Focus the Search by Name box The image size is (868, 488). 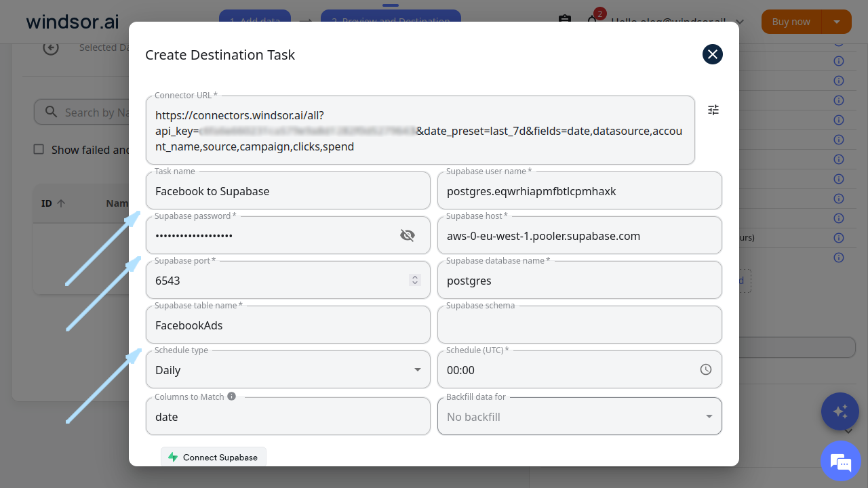point(81,112)
